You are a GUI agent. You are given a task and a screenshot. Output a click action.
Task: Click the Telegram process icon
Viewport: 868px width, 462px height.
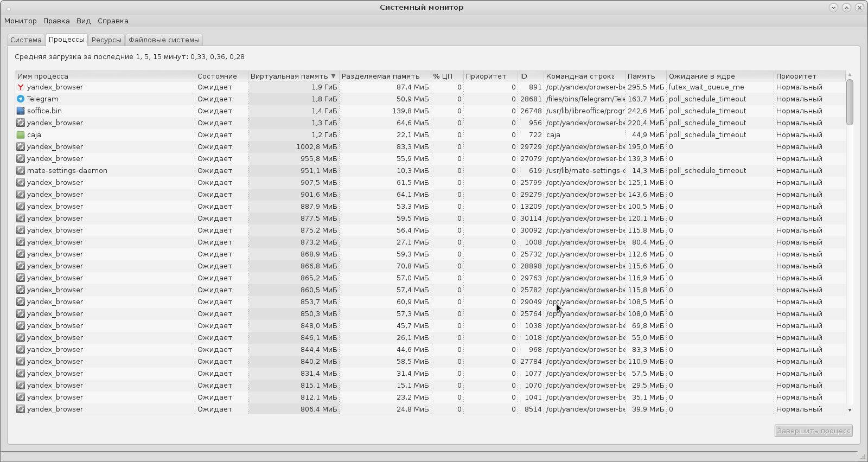coord(21,99)
